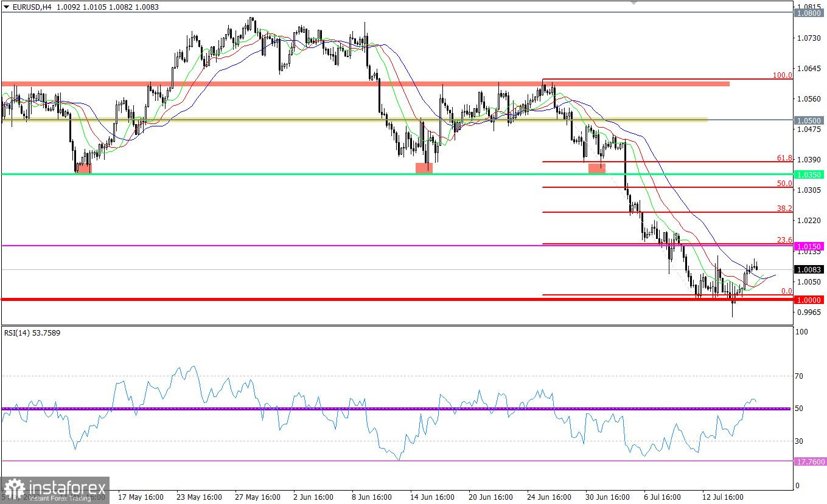This screenshot has width=827, height=504.
Task: Click the 1.0645 price axis value
Action: (x=808, y=68)
